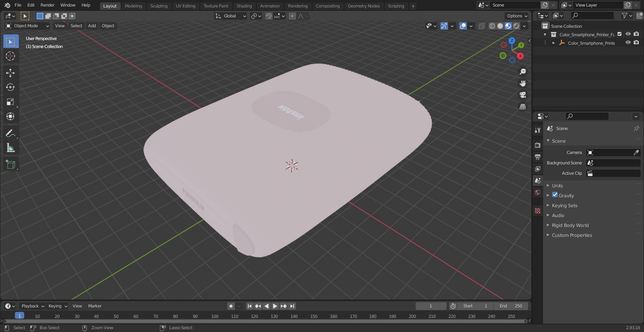
Task: Open the Object Mode dropdown
Action: 27,26
